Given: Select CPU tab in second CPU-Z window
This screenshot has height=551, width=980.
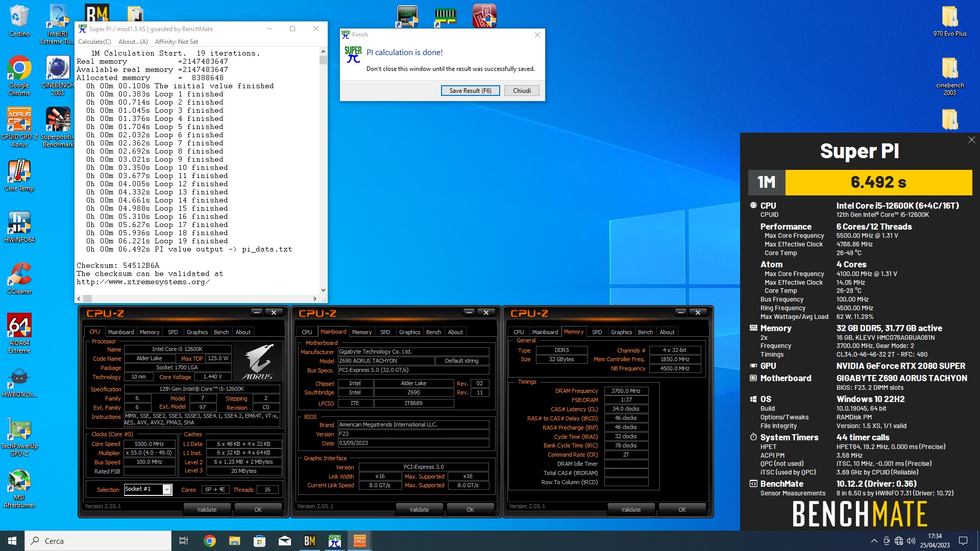Looking at the screenshot, I should (307, 332).
